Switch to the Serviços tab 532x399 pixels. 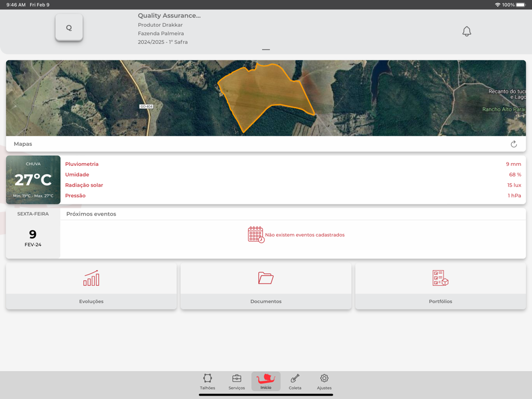click(x=236, y=382)
